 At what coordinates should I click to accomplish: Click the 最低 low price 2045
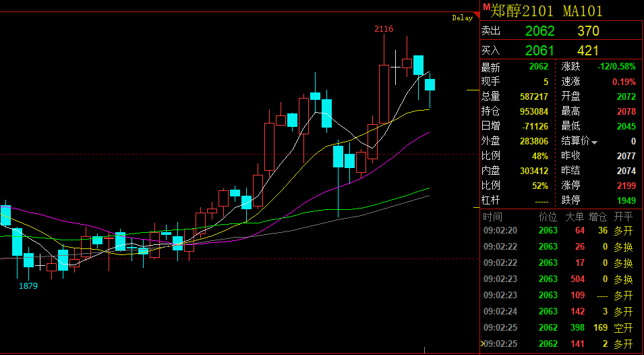626,126
